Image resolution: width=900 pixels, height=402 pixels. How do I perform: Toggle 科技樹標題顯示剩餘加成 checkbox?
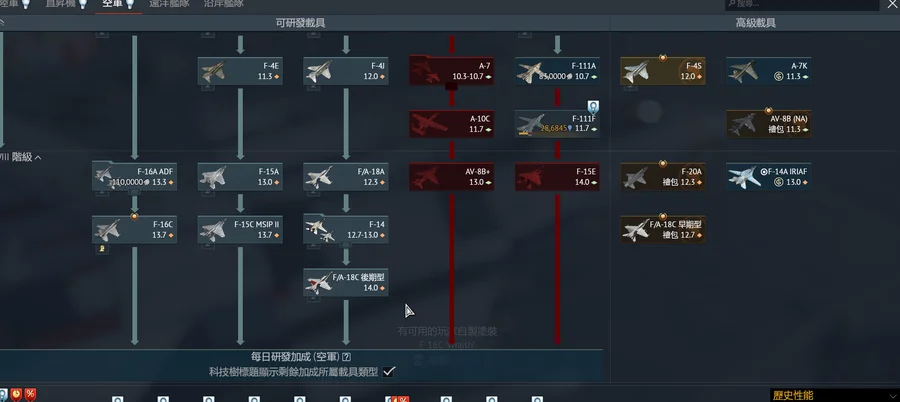tap(389, 372)
